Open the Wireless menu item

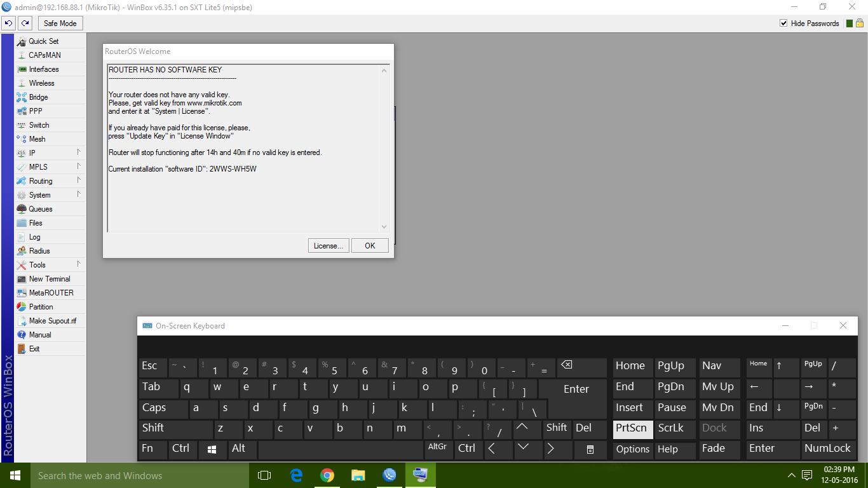pos(50,83)
